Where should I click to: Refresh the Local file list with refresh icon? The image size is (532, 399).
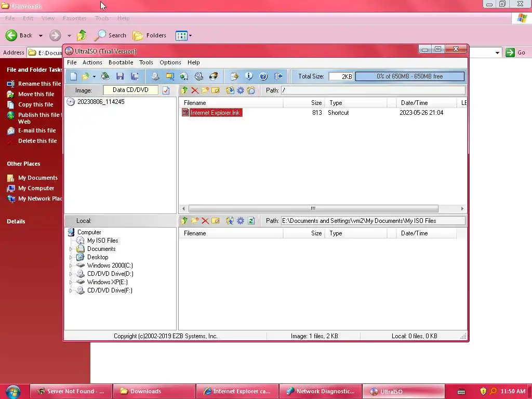coord(251,221)
